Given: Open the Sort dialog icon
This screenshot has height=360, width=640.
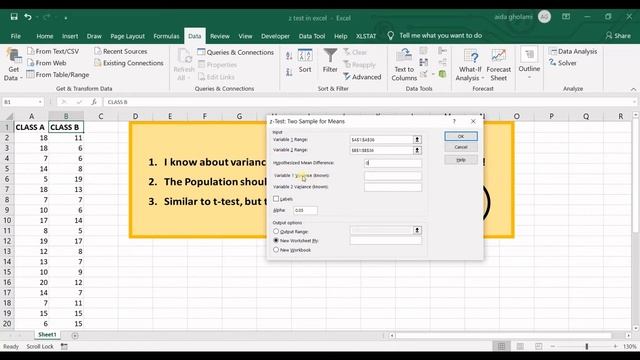Looking at the screenshot, I should pos(305,56).
